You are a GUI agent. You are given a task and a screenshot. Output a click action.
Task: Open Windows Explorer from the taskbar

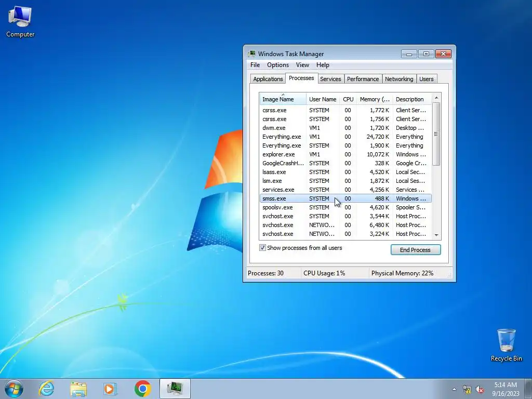point(78,389)
